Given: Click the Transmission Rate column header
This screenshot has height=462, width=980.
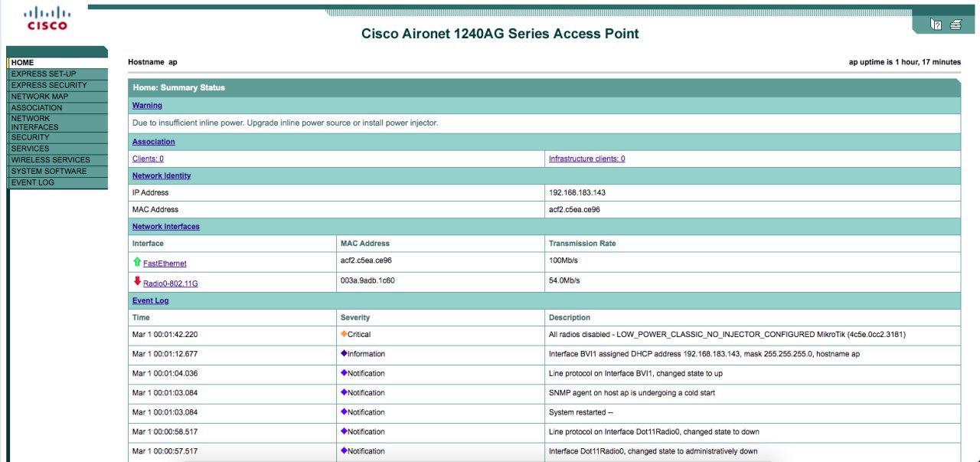Looking at the screenshot, I should click(582, 244).
